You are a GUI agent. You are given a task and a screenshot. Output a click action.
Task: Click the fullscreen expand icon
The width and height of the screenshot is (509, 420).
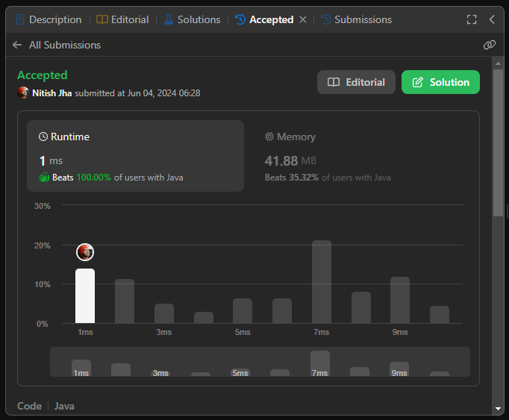tap(472, 19)
